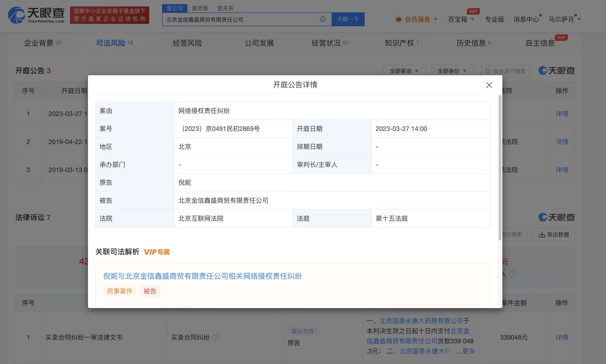Switch to the 查公司 search tab
606x364 pixels.
[175, 8]
